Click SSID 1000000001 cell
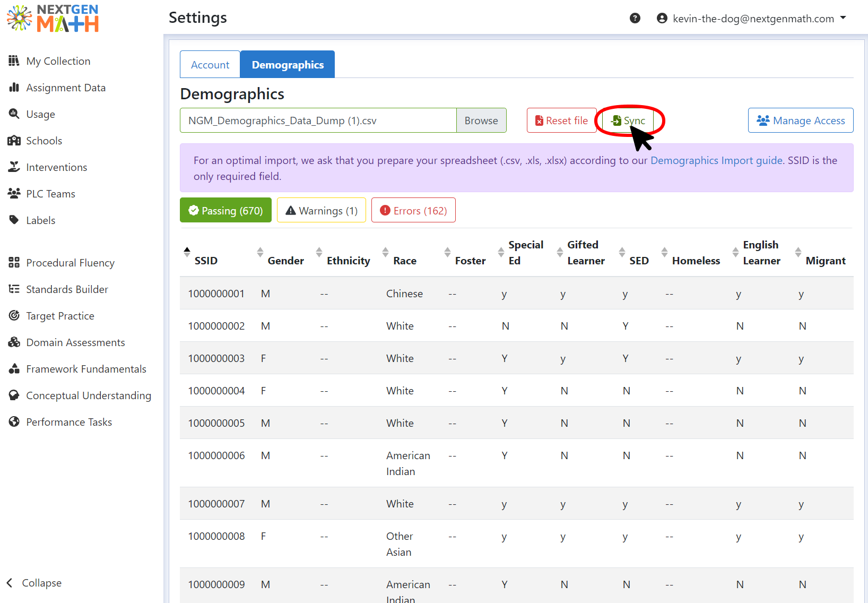This screenshot has width=868, height=603. click(x=216, y=294)
